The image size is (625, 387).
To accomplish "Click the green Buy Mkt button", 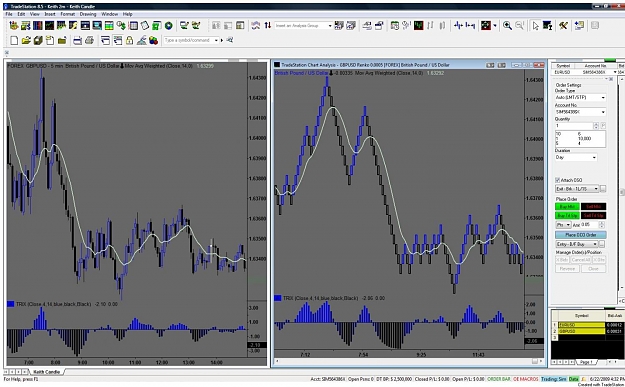I will point(567,206).
